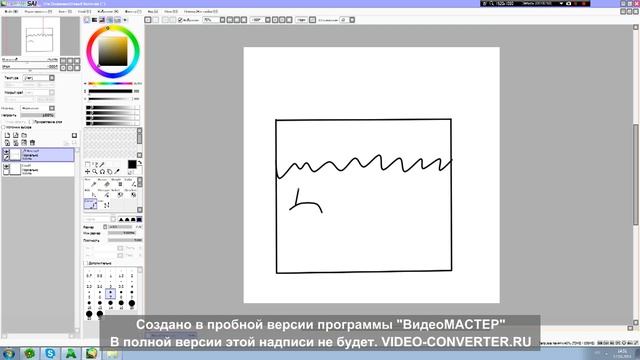Adjust the rainbow hue slider

pyautogui.click(x=110, y=83)
